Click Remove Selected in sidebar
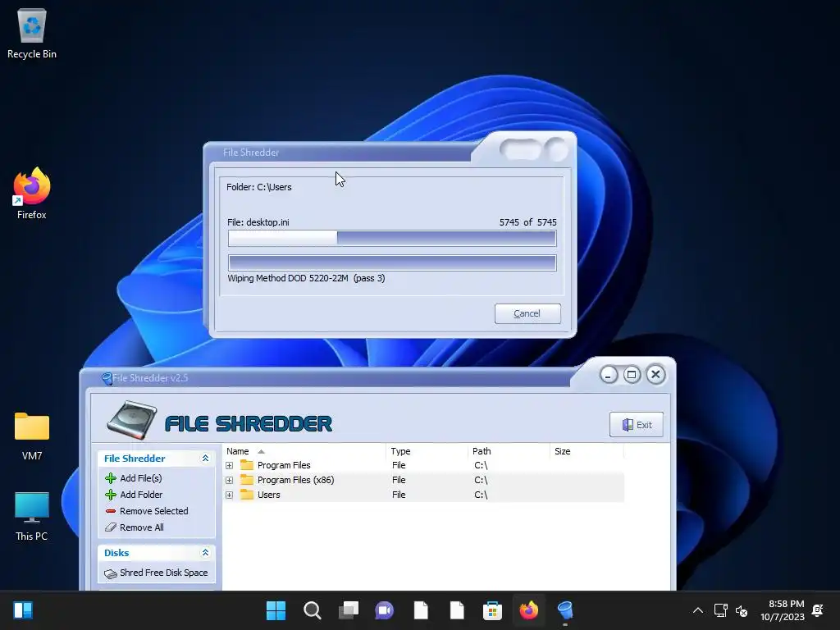This screenshot has height=630, width=840. (153, 511)
